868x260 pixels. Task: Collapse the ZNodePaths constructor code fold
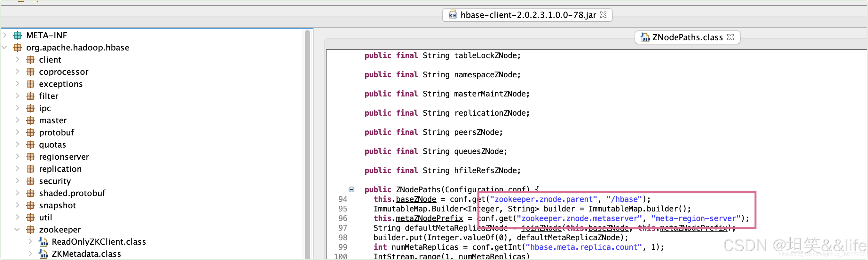coord(351,189)
